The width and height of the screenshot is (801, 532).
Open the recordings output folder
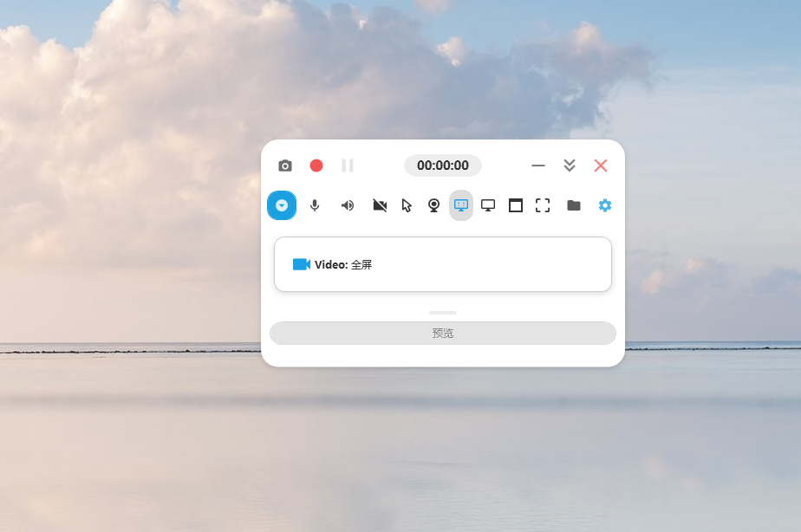pos(574,205)
